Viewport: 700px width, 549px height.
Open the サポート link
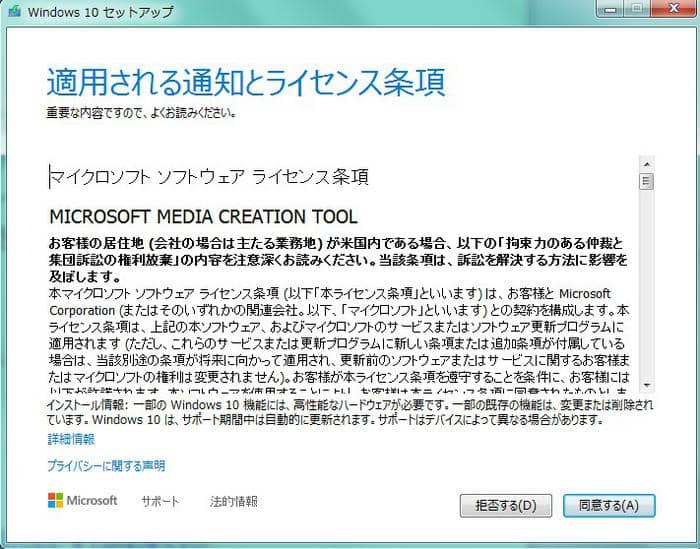point(160,501)
